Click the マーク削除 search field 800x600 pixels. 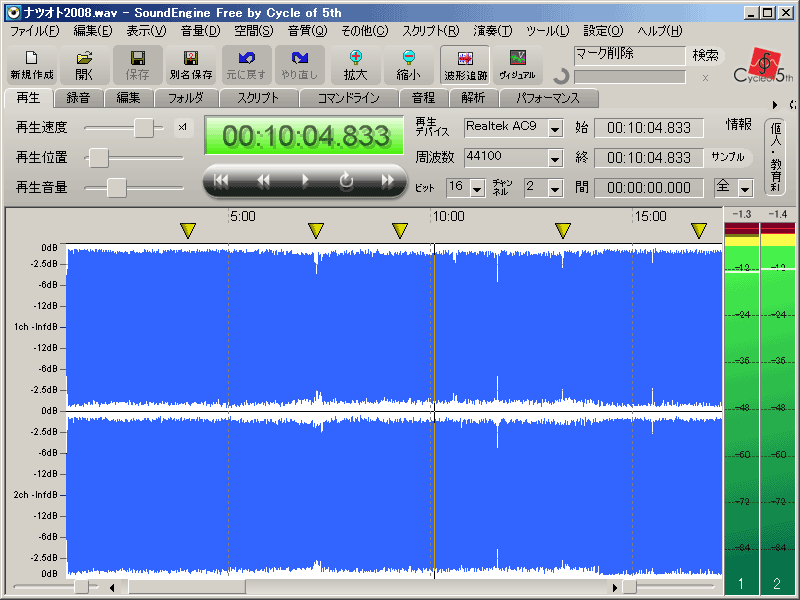[x=630, y=55]
